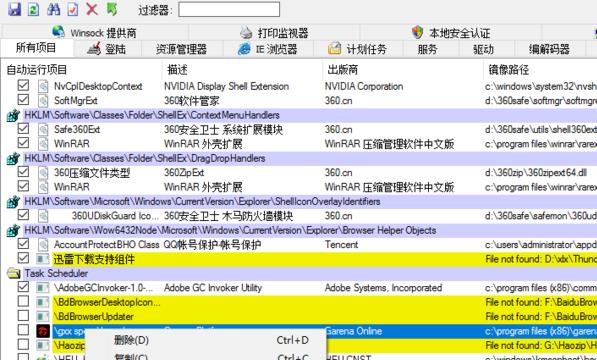The image size is (597, 360).
Task: Sort by the 镜像路径 column header
Action: point(509,70)
